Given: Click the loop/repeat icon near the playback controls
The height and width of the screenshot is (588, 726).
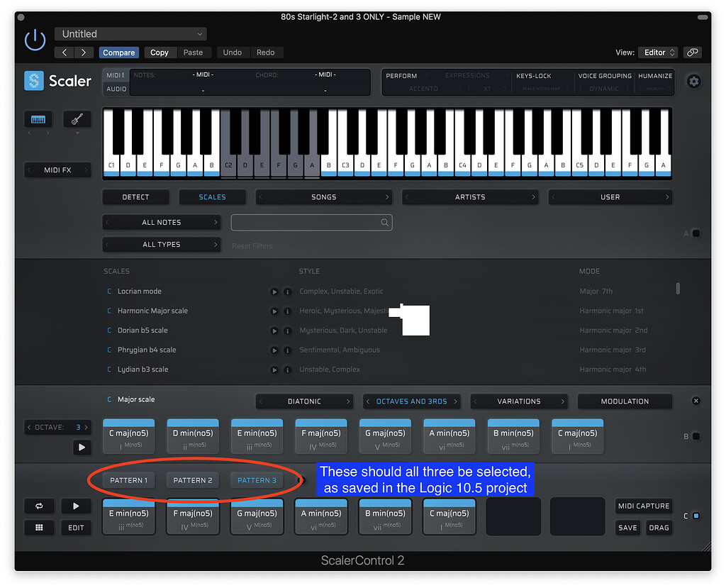Looking at the screenshot, I should click(39, 506).
